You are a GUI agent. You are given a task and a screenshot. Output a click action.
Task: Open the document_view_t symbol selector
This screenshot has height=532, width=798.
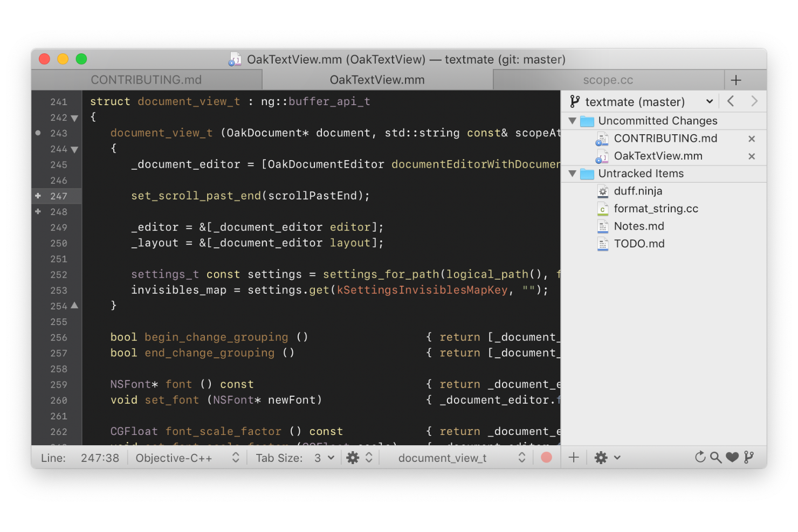click(460, 458)
